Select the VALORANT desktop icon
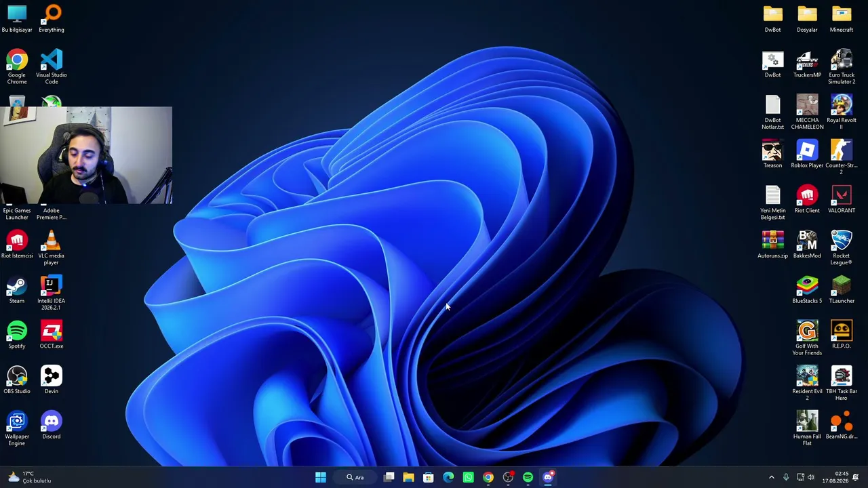This screenshot has height=488, width=868. 842,199
